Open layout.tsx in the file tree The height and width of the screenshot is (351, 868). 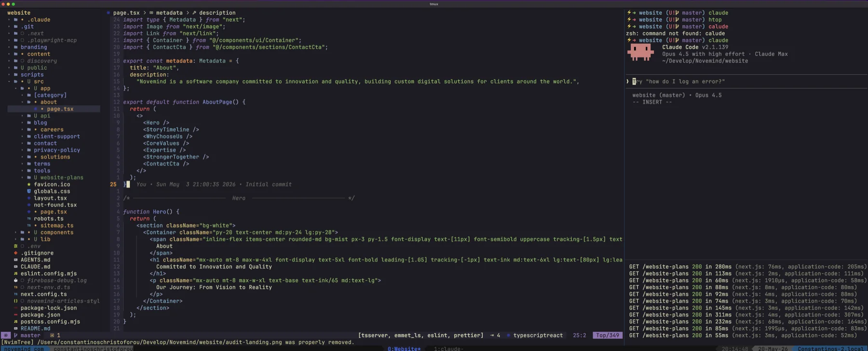point(50,198)
